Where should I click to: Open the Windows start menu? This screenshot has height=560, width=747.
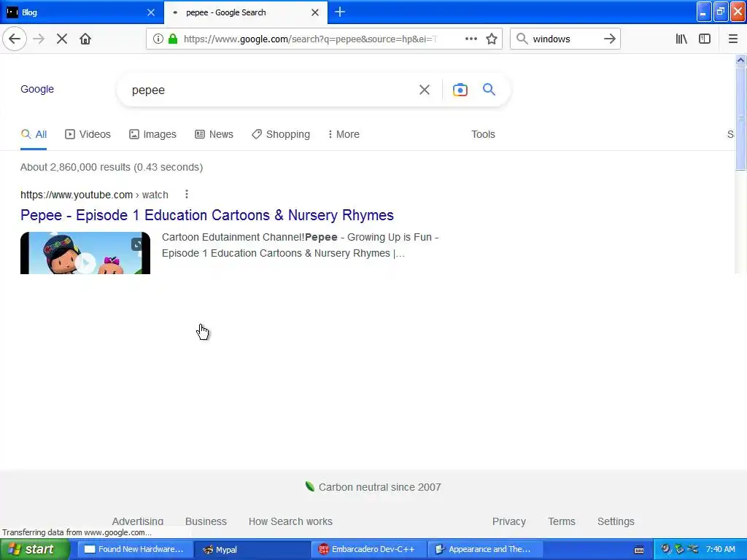tap(34, 549)
